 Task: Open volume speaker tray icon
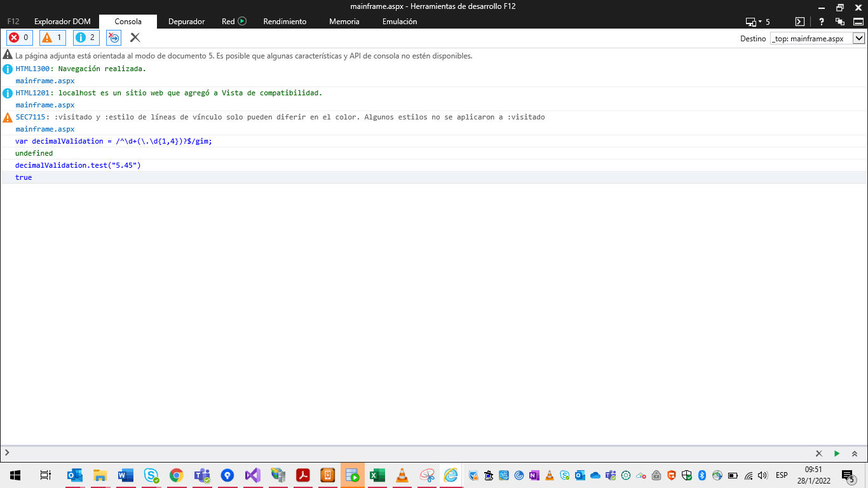763,475
